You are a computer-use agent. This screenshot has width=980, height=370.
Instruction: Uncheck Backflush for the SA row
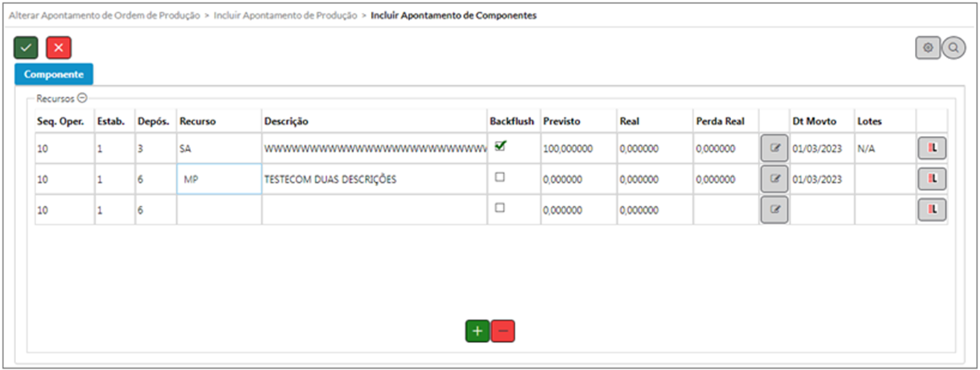[500, 146]
